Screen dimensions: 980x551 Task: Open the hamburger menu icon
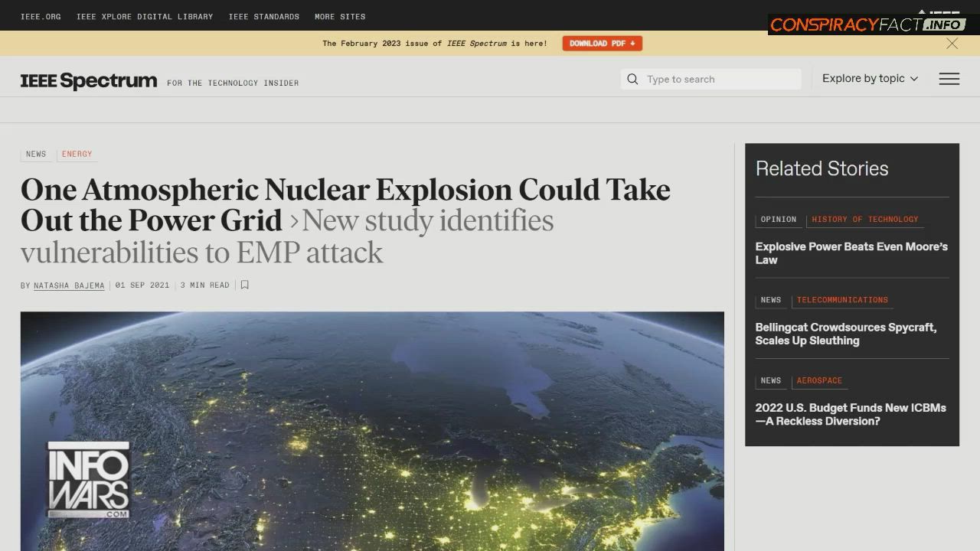949,79
